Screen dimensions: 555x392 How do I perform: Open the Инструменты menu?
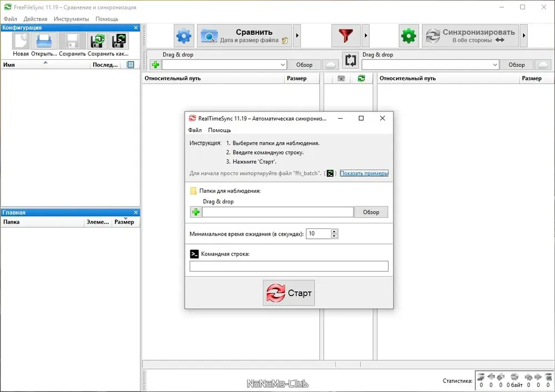pos(71,19)
